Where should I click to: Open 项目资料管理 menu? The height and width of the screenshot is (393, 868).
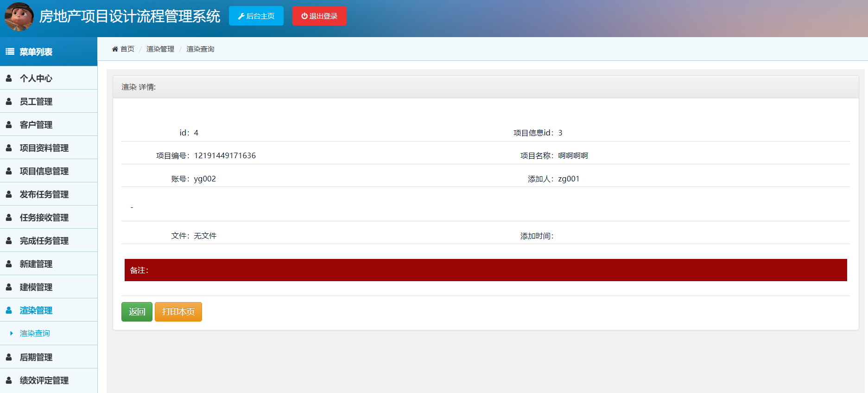pos(49,148)
